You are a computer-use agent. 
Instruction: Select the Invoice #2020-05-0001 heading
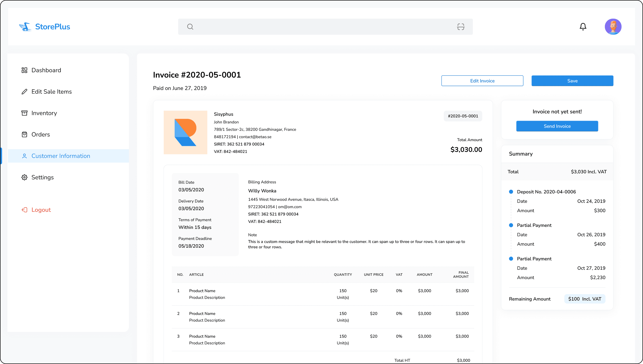[x=197, y=75]
